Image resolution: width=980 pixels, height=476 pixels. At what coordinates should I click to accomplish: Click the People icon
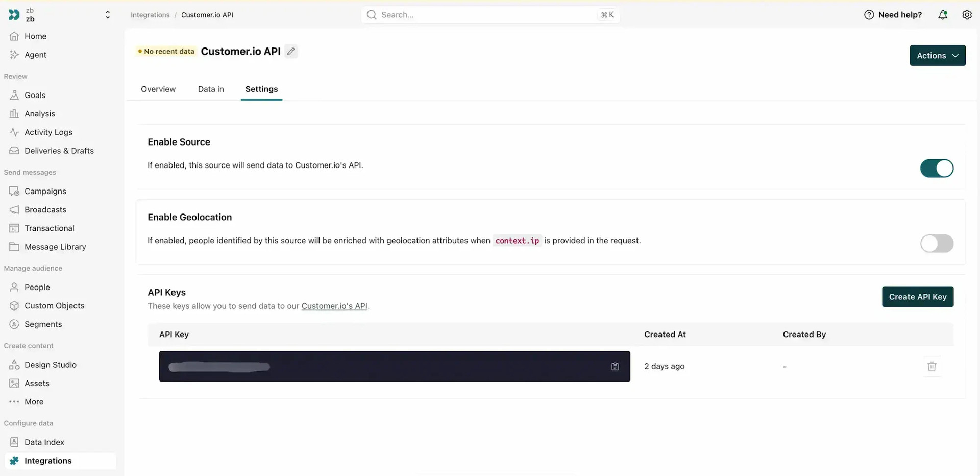14,287
